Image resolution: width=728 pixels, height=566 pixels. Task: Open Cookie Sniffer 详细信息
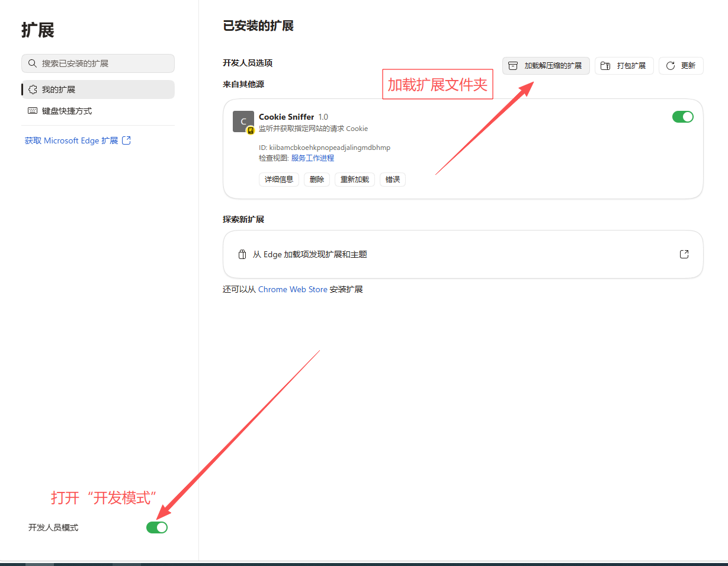point(279,180)
